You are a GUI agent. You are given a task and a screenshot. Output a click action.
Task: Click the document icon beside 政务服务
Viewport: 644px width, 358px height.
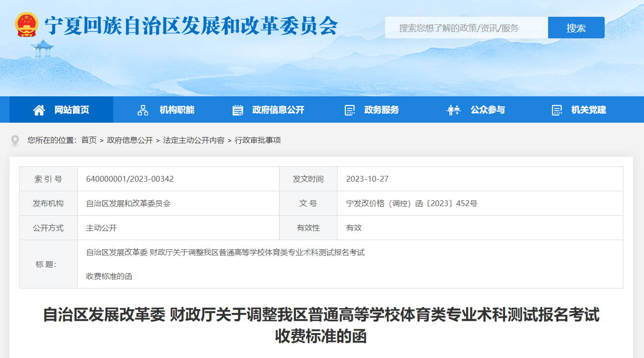(350, 110)
